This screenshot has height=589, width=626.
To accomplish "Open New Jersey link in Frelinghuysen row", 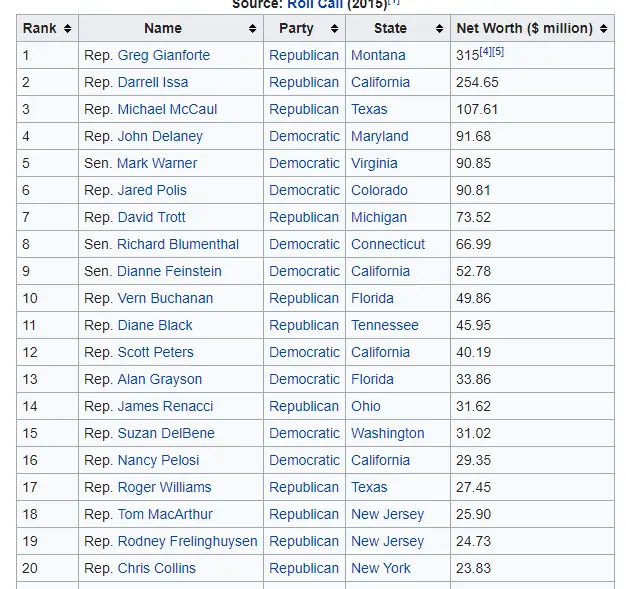I will (x=387, y=541).
